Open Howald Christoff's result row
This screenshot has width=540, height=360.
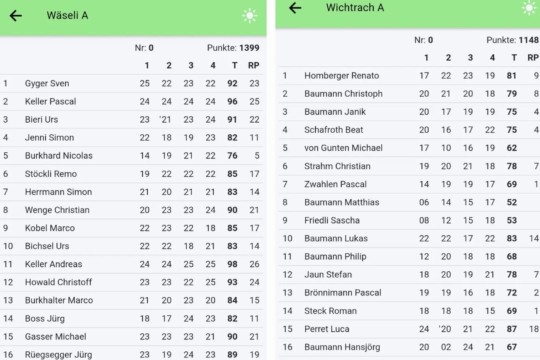pos(132,282)
